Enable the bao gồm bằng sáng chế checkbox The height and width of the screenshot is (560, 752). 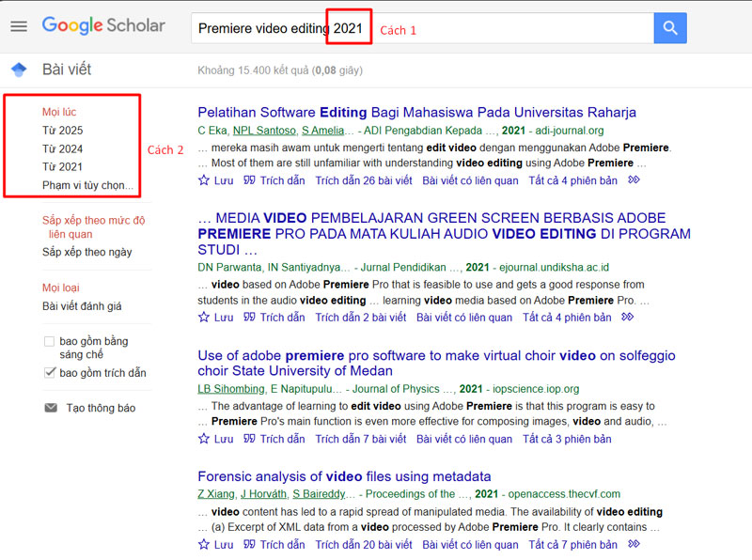(x=49, y=342)
